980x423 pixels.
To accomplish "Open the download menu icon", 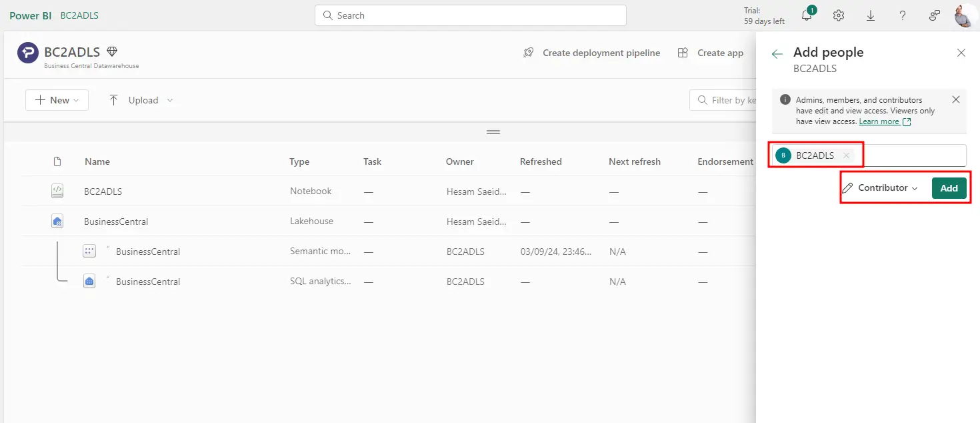I will [x=871, y=15].
